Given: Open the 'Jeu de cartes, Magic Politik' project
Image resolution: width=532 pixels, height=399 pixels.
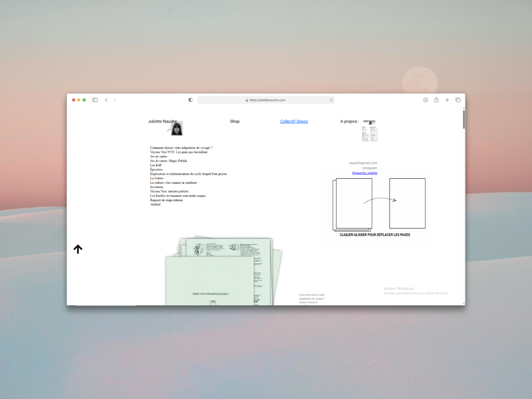Looking at the screenshot, I should point(168,161).
